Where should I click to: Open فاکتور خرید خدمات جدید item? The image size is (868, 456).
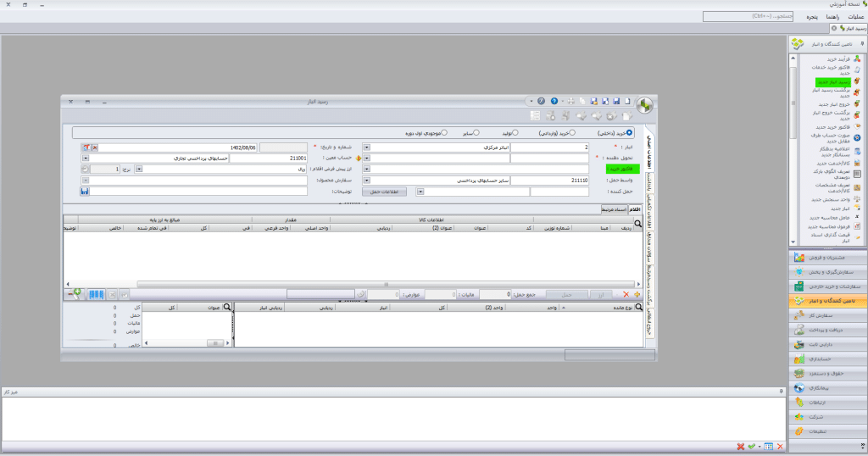tap(831, 70)
